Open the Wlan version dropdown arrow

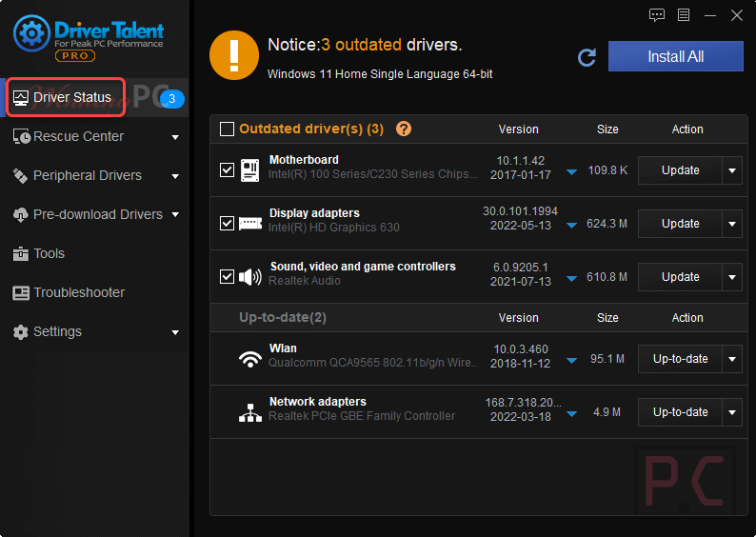pyautogui.click(x=572, y=361)
